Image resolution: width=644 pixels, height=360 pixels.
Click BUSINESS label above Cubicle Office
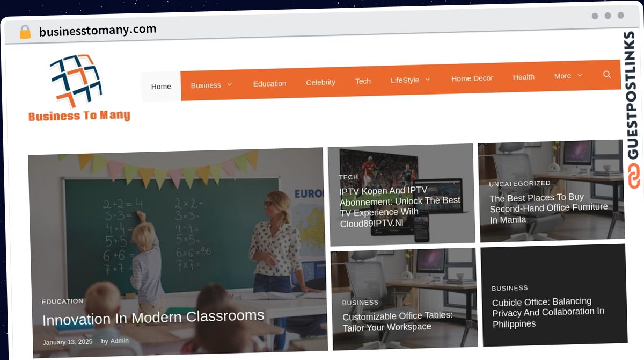point(510,288)
